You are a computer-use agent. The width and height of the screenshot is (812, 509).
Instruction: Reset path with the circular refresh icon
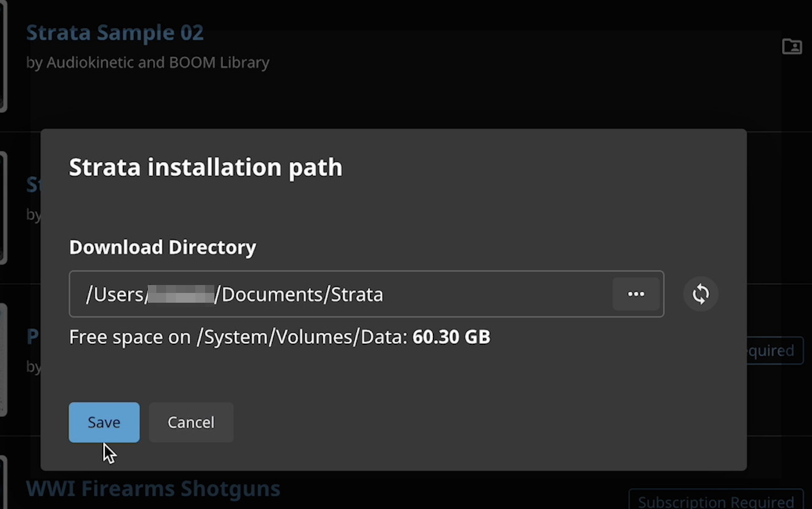pyautogui.click(x=701, y=294)
